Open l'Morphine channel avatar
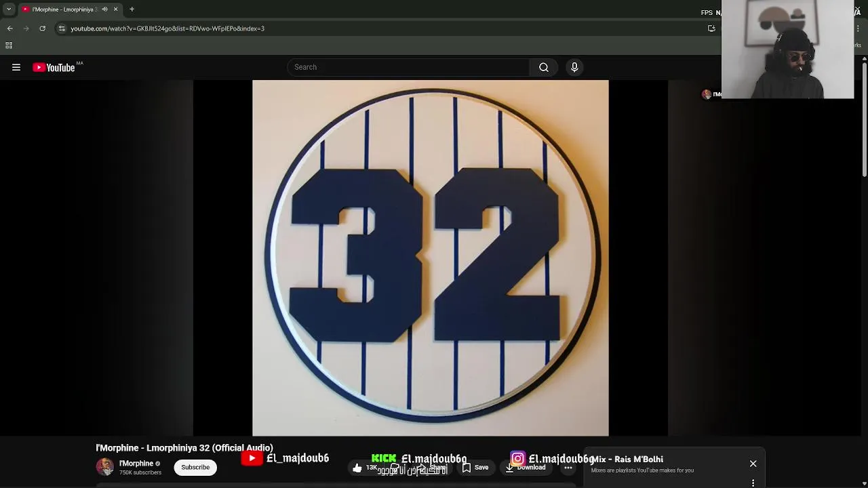 104,467
